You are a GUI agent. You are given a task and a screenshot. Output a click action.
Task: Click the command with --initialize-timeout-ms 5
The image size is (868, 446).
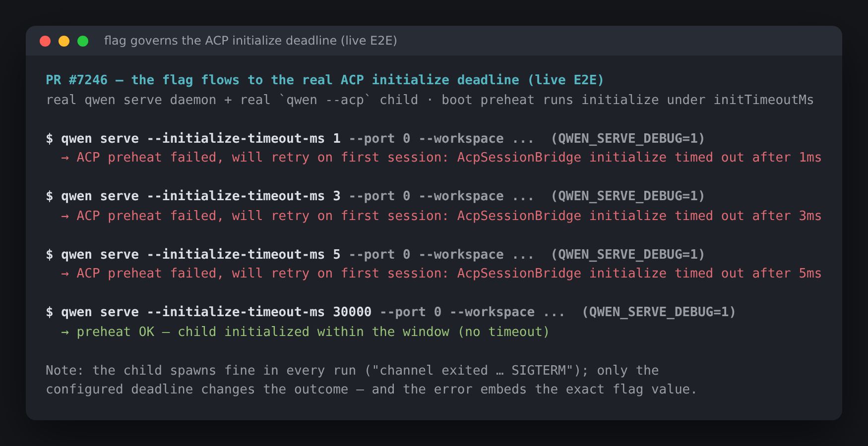coord(375,254)
